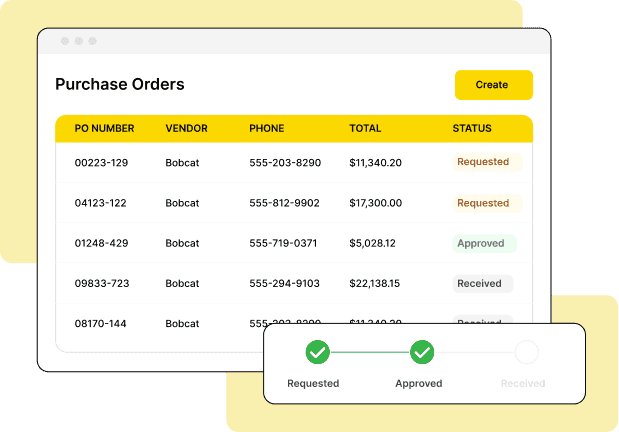Sort by the PHONE column header

266,128
